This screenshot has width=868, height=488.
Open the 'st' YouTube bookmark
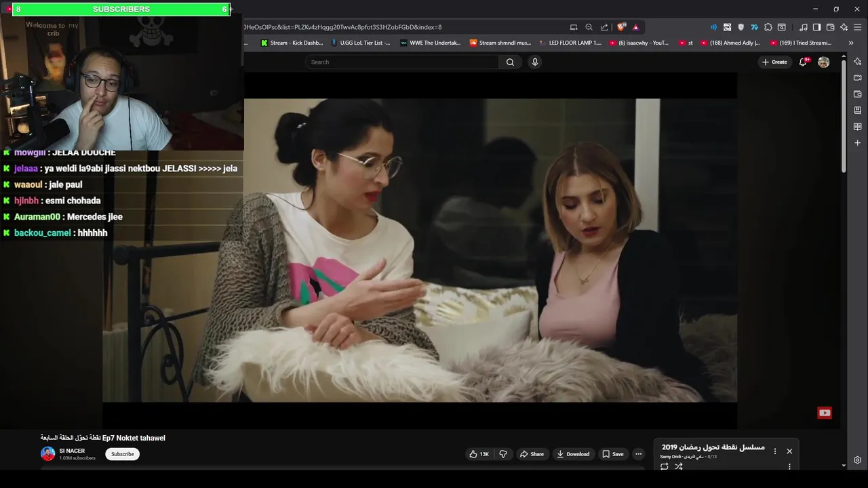[686, 43]
